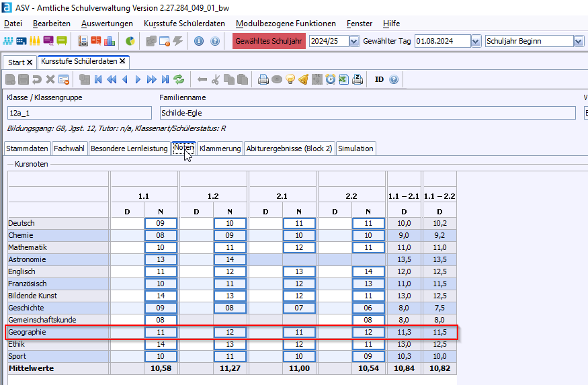Open the Auswertungen menu
Image resolution: width=588 pixels, height=385 pixels.
point(107,24)
